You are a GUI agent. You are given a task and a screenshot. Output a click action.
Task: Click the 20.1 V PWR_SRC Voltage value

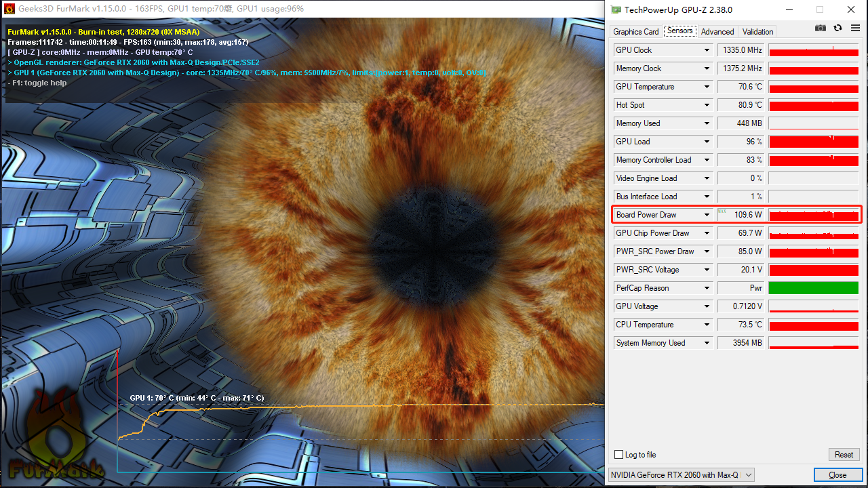[x=741, y=270]
